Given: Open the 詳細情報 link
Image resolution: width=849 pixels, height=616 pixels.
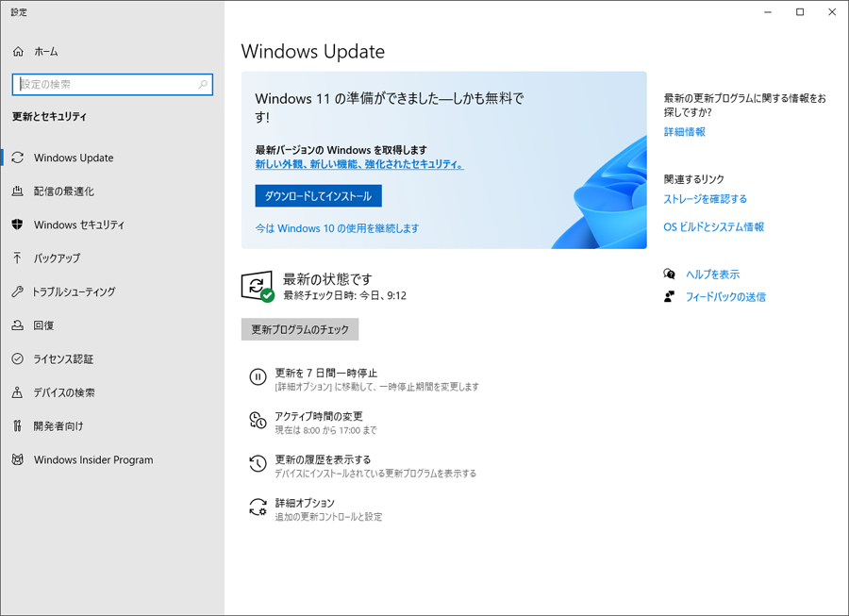Looking at the screenshot, I should point(685,131).
